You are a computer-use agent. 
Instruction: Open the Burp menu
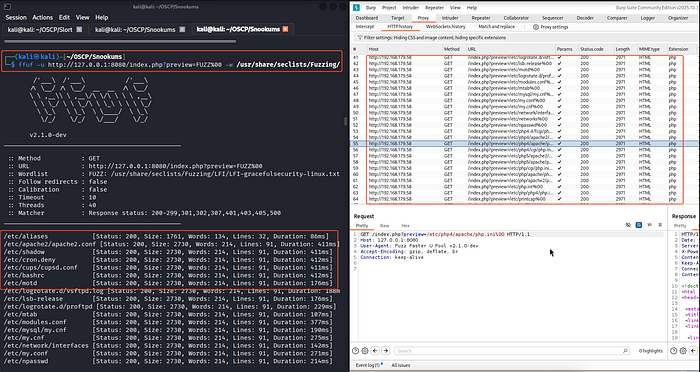[x=371, y=8]
